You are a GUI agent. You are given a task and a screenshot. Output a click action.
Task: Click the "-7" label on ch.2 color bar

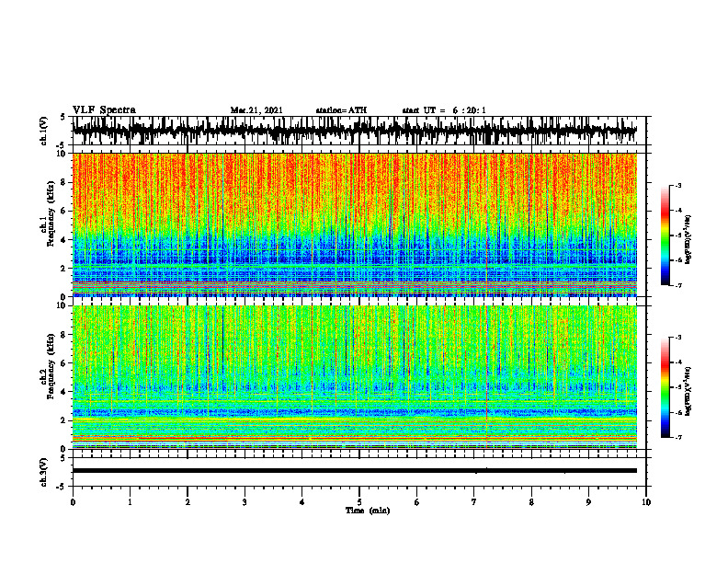click(678, 438)
